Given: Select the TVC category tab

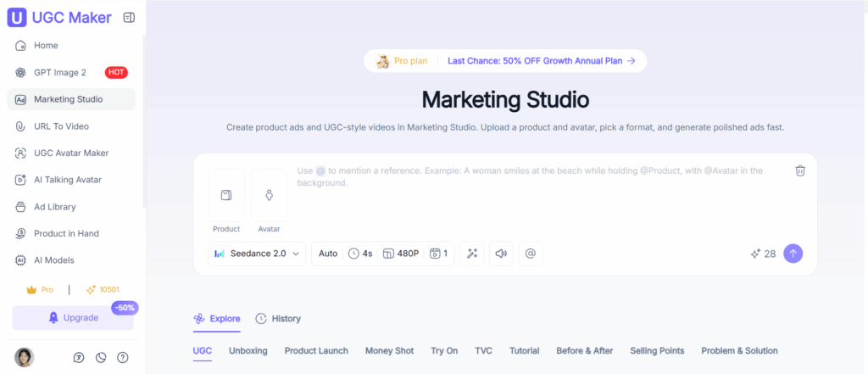Looking at the screenshot, I should [x=483, y=351].
